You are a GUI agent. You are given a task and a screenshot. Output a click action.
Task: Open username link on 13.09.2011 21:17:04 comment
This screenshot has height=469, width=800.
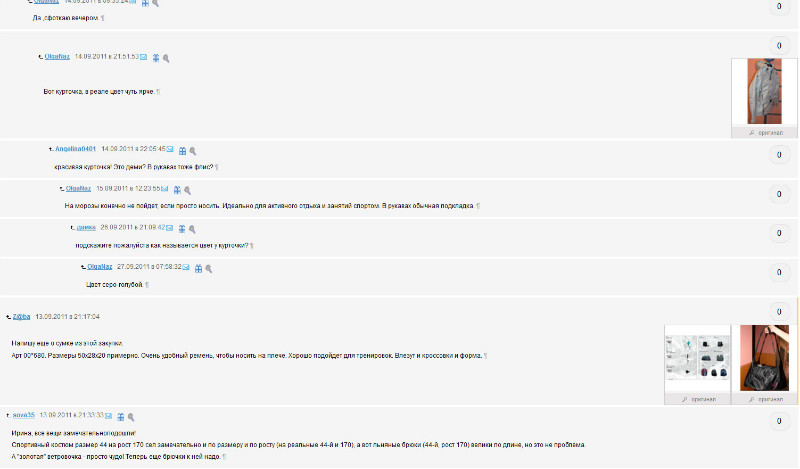21,317
